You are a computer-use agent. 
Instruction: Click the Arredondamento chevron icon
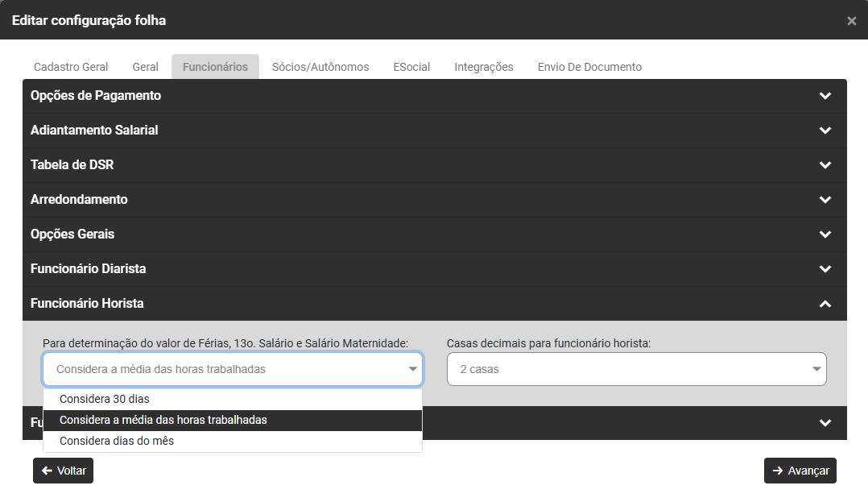tap(825, 200)
